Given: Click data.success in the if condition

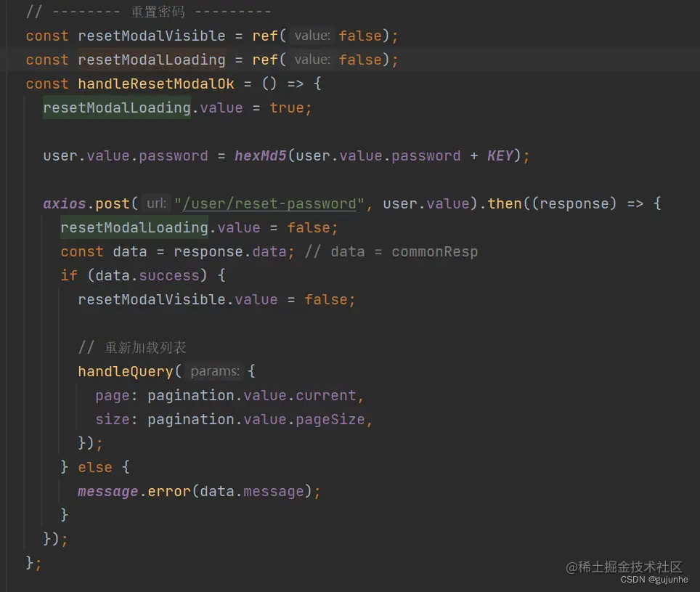Looking at the screenshot, I should [x=147, y=275].
